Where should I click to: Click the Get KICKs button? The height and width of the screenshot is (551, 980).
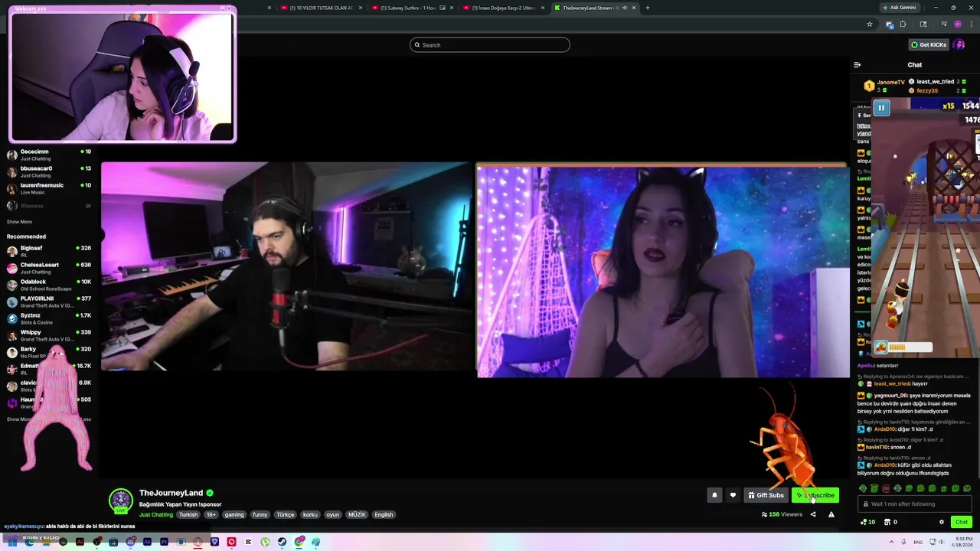[x=929, y=44]
